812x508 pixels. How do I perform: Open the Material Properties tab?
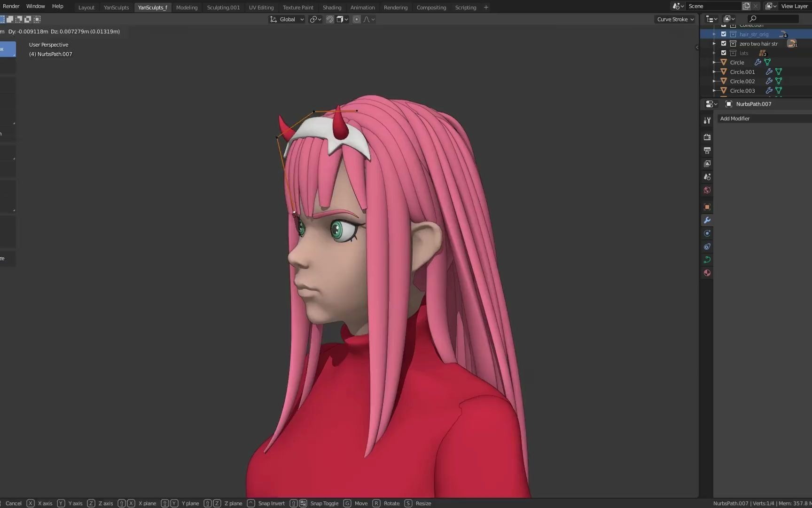[x=707, y=273]
